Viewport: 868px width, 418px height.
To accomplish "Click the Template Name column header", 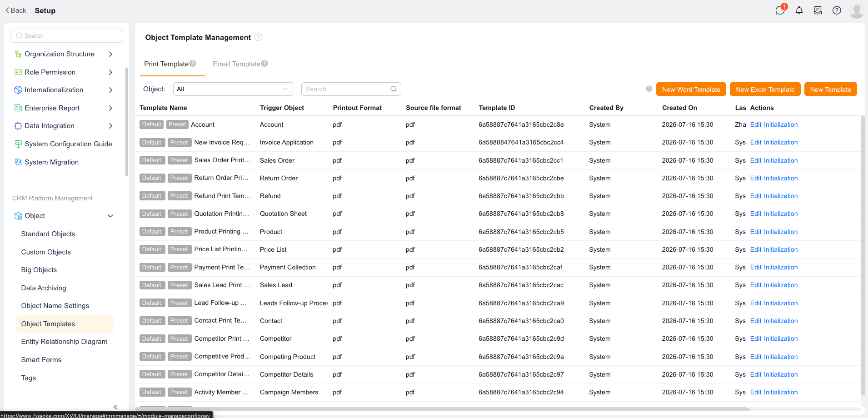I will coord(163,108).
